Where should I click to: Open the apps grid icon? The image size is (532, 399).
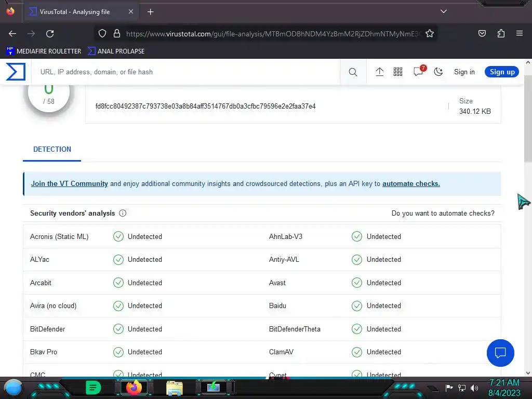[x=397, y=72]
